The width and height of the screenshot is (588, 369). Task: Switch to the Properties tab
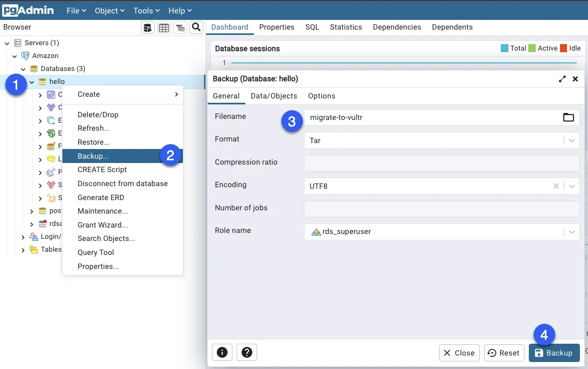coord(277,27)
